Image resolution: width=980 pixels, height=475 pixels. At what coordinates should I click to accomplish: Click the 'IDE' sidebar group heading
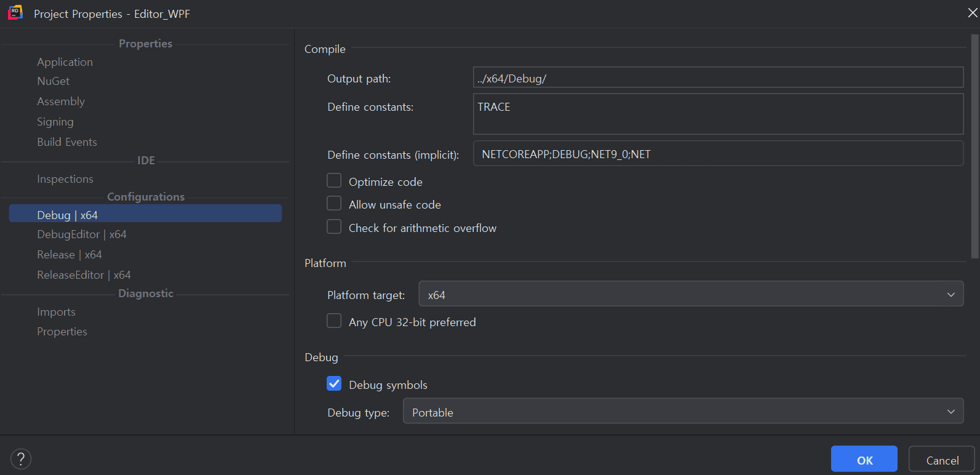pos(146,161)
